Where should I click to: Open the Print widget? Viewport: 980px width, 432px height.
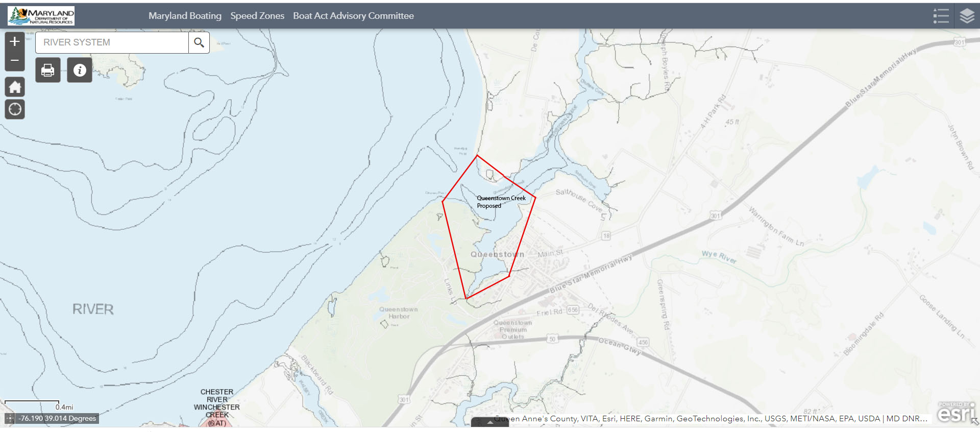tap(48, 70)
